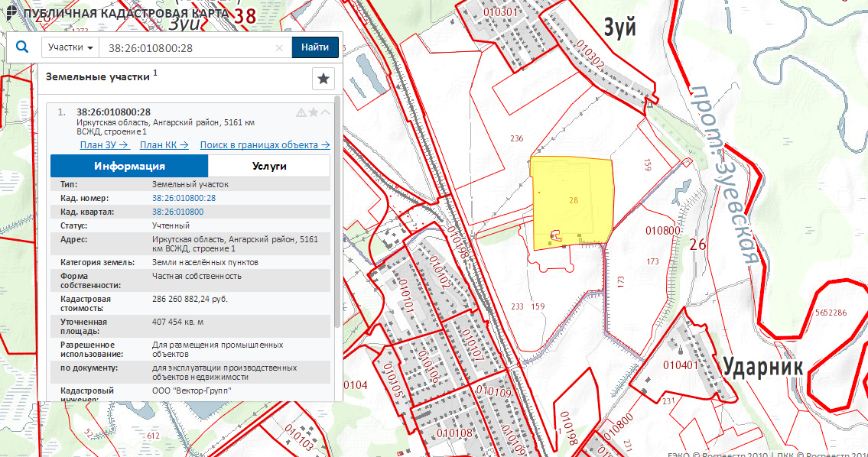The width and height of the screenshot is (868, 457).
Task: Click the cadastral number search field
Action: click(187, 47)
